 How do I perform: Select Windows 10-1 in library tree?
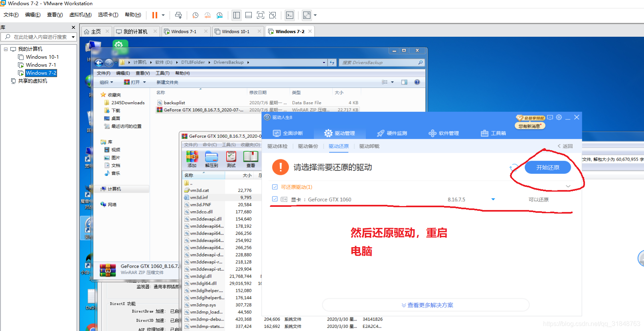point(42,57)
